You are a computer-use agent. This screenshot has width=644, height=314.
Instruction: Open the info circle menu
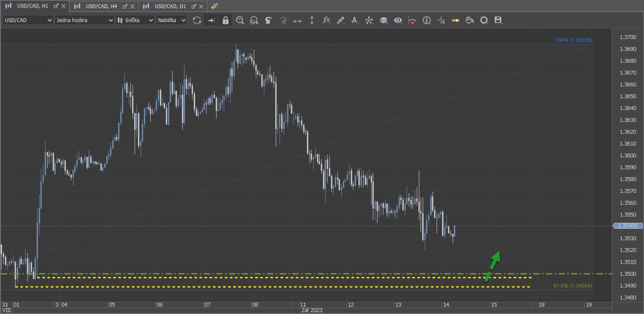coord(427,20)
